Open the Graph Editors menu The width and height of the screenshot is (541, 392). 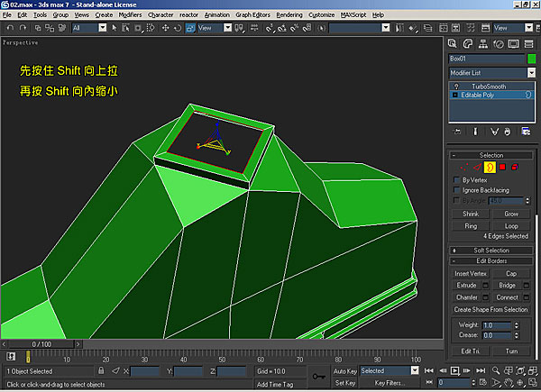[x=252, y=14]
